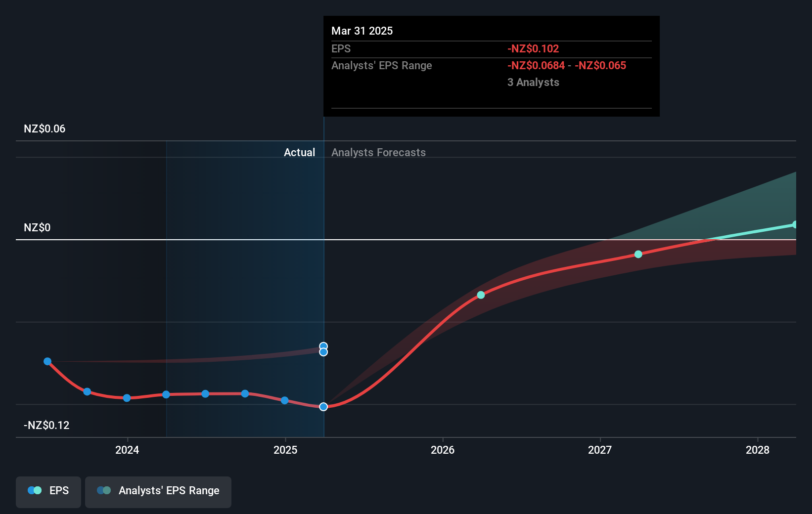Select the blue March 2025 EPS data point
This screenshot has width=812, height=514.
click(x=323, y=407)
